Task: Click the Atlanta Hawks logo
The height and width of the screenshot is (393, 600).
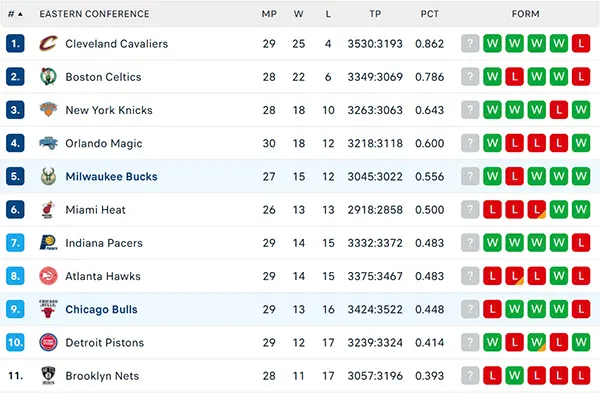Action: [48, 276]
